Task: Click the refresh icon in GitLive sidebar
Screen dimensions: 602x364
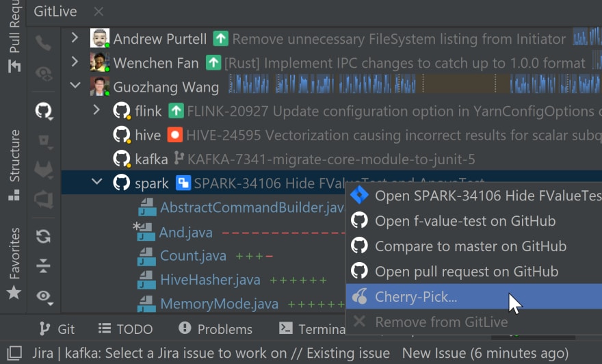Action: pyautogui.click(x=43, y=236)
